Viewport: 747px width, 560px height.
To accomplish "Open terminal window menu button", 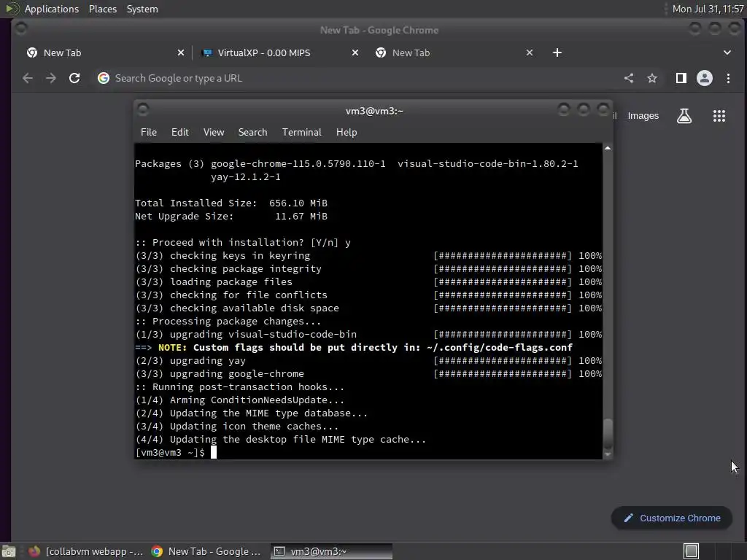I will 143,110.
